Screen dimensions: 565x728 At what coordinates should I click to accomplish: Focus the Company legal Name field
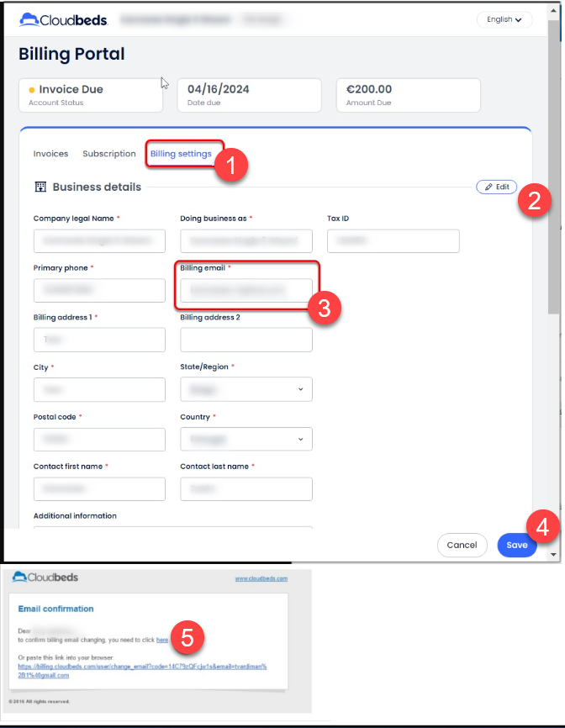99,241
